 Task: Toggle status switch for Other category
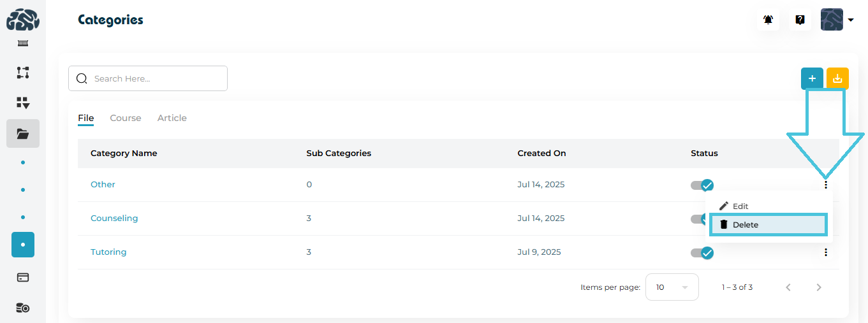point(702,185)
